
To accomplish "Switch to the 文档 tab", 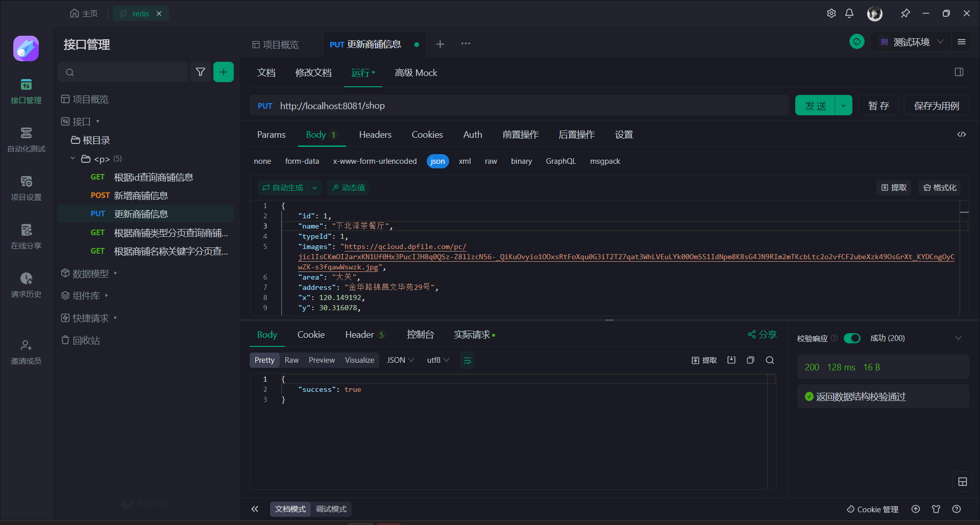I will [x=266, y=73].
